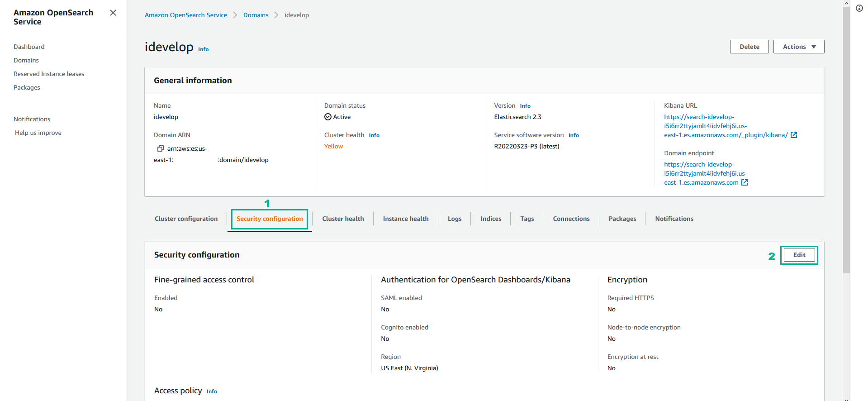Open external link icon beside Domain endpoint
Image resolution: width=868 pixels, height=401 pixels.
point(744,182)
